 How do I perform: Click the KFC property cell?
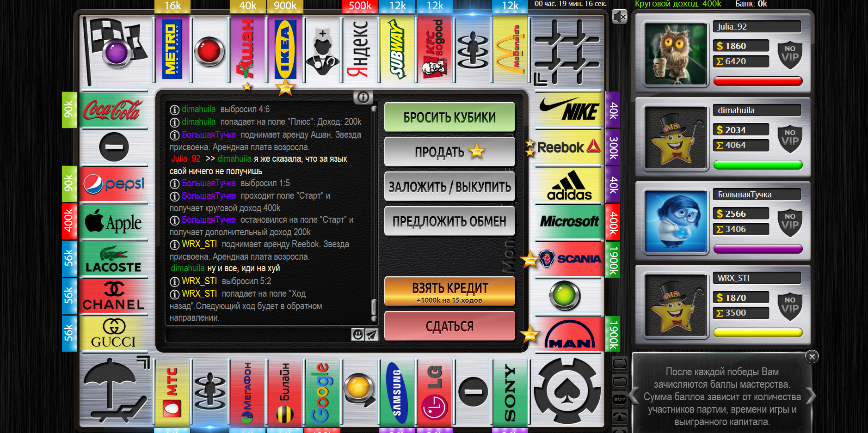tap(435, 49)
